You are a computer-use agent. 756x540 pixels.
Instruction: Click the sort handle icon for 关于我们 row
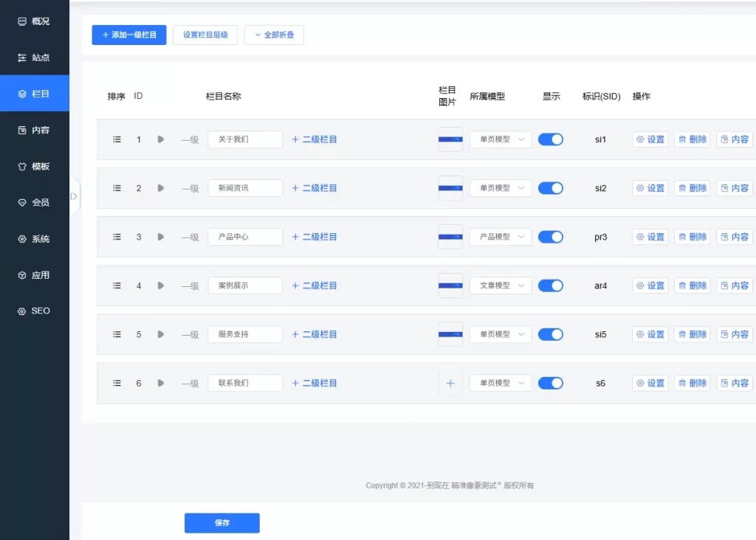[117, 139]
